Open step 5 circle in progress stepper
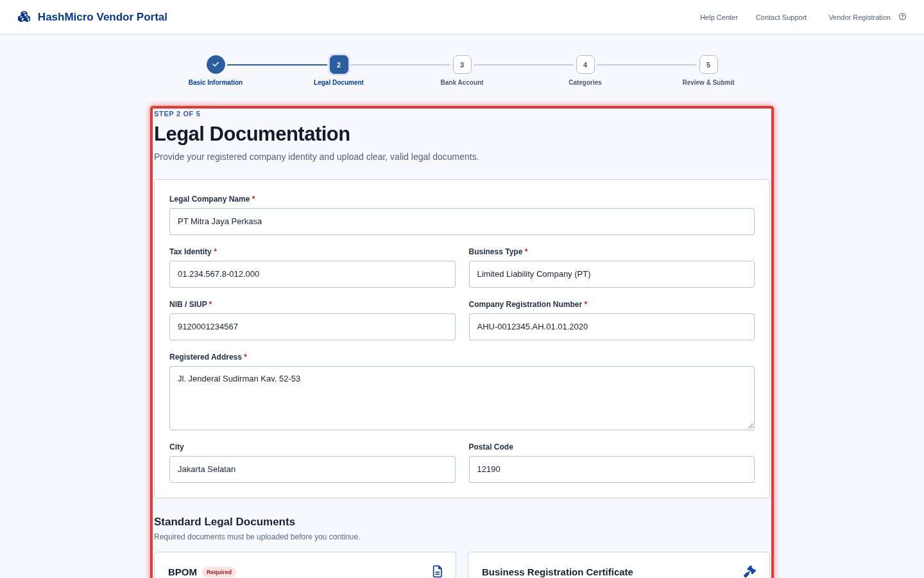This screenshot has width=924, height=578. tap(708, 64)
